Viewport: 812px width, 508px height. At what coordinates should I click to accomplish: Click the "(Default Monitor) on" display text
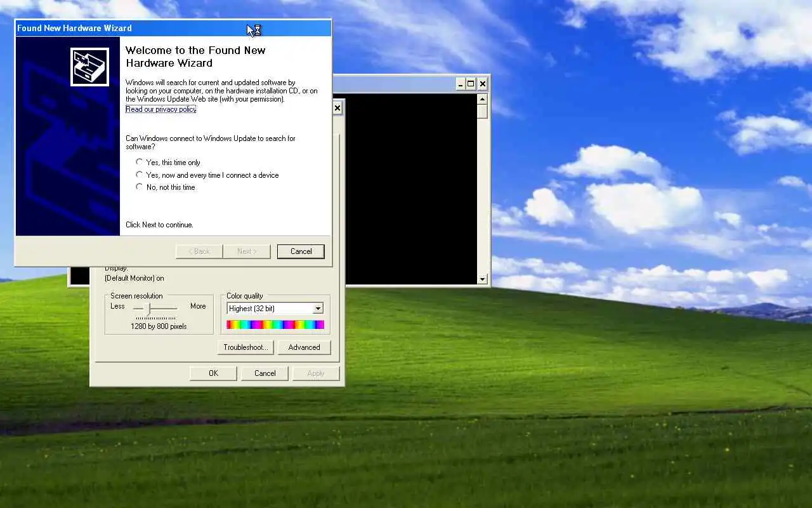click(134, 278)
